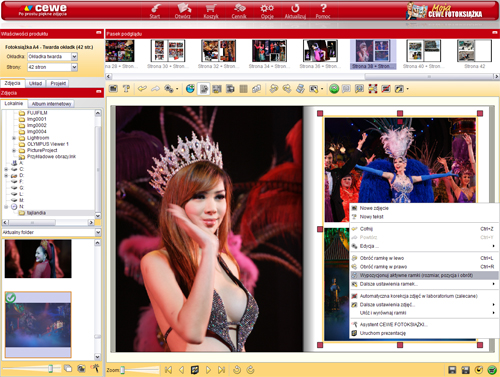Click the add text (T) toolbar icon
The width and height of the screenshot is (500, 377).
(126, 89)
